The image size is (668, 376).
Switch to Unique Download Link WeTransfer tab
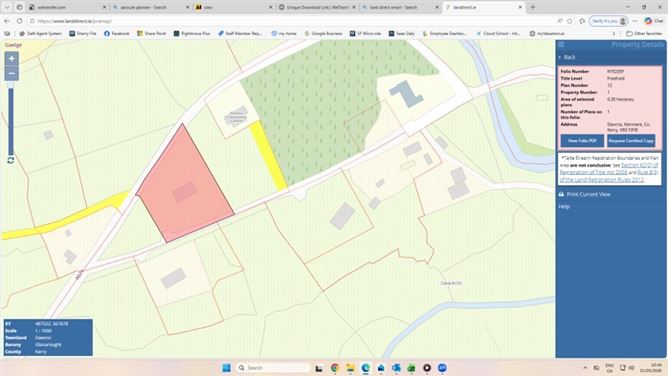(x=317, y=7)
